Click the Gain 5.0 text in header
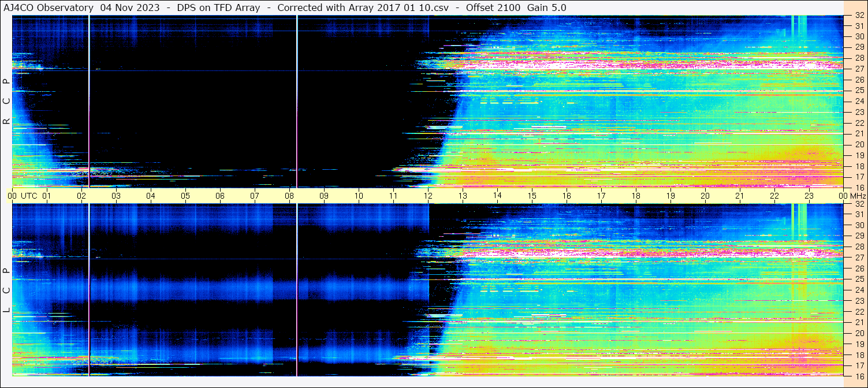 click(x=546, y=8)
